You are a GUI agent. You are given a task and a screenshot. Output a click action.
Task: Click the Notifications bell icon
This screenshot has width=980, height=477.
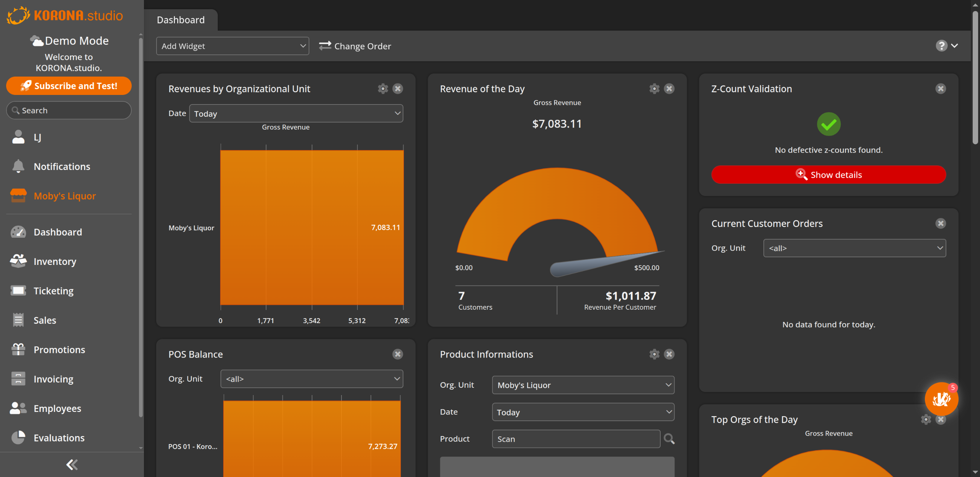pyautogui.click(x=18, y=167)
